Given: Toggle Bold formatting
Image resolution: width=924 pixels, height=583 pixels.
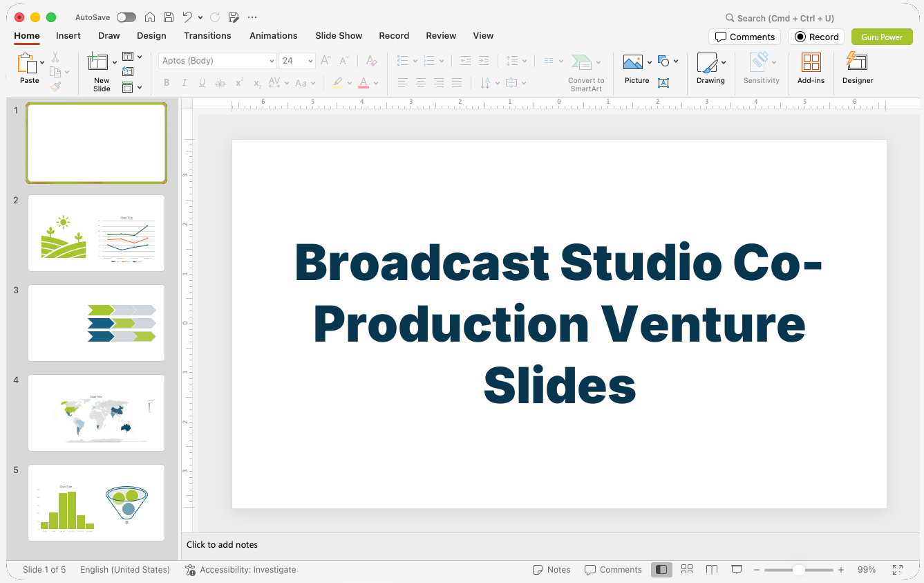Looking at the screenshot, I should [167, 83].
